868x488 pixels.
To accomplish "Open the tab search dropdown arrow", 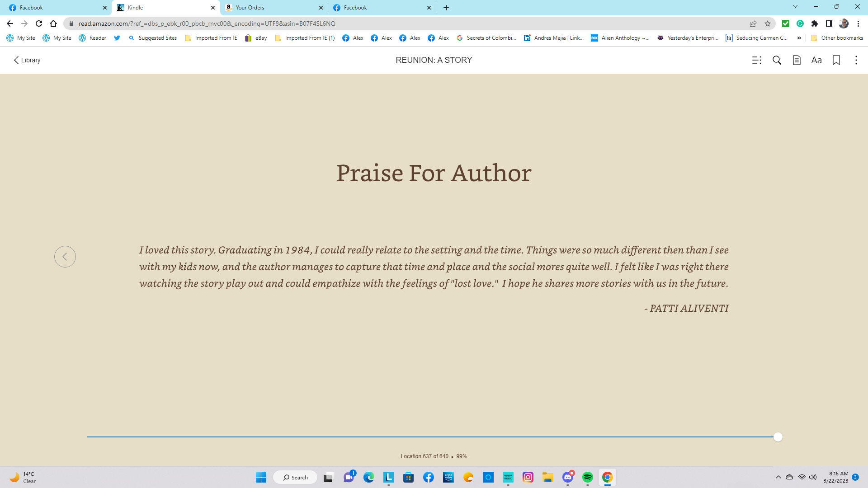I will pyautogui.click(x=795, y=7).
